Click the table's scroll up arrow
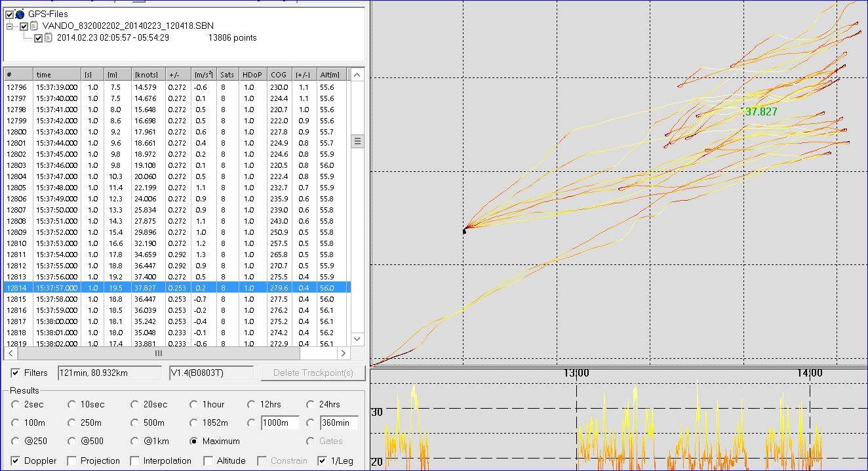The image size is (868, 471). [x=357, y=75]
